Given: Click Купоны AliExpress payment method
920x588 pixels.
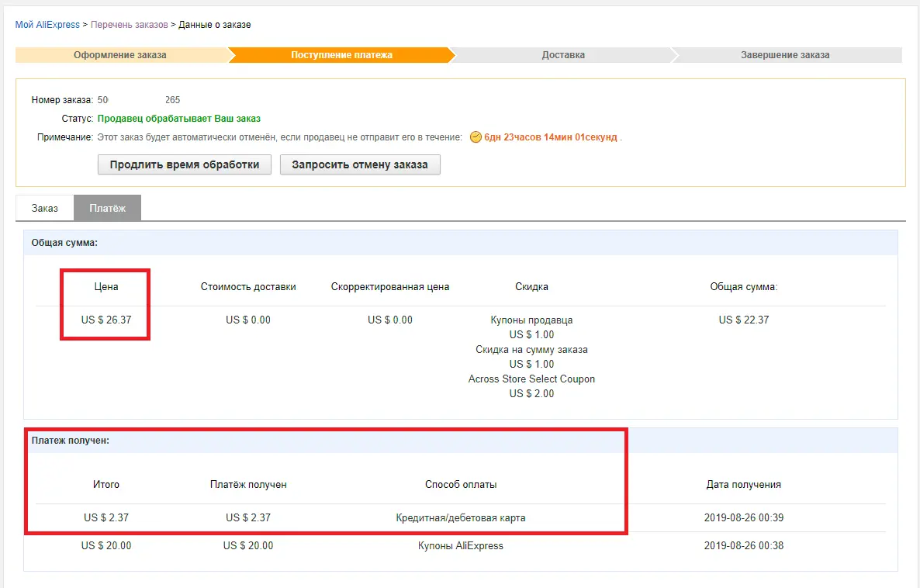Looking at the screenshot, I should pos(461,546).
